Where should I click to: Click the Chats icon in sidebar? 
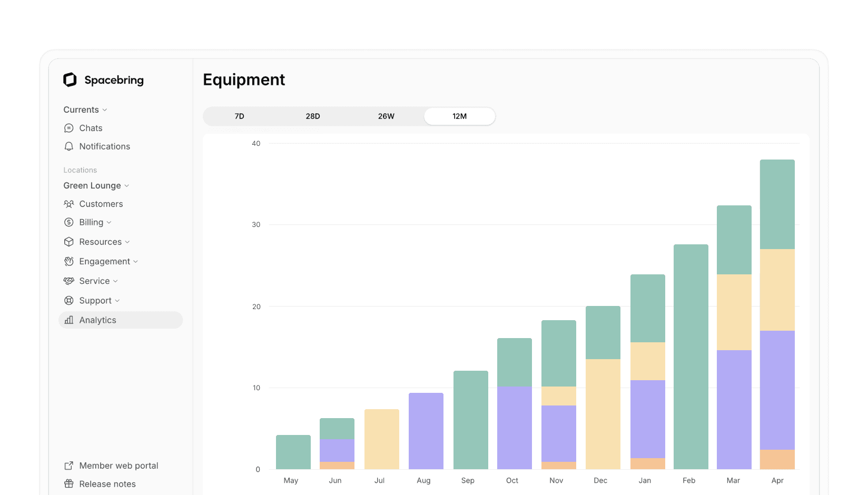pyautogui.click(x=69, y=128)
